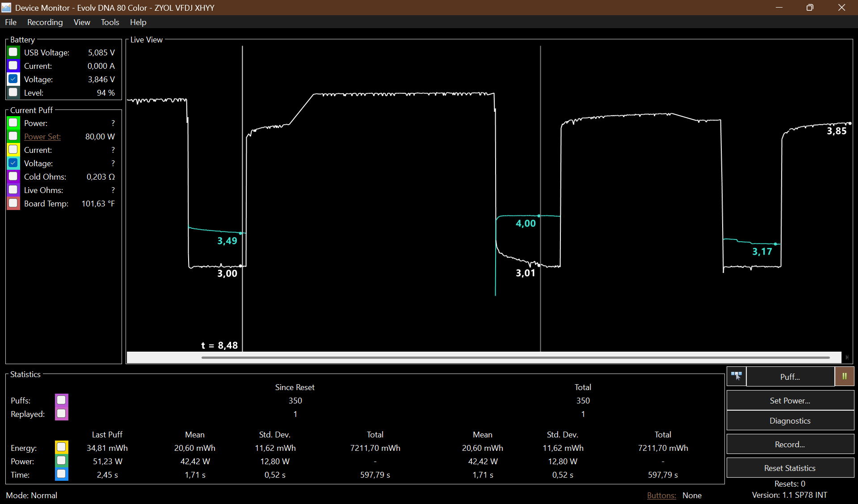Click the button-select icon beside Puff
The height and width of the screenshot is (504, 858).
[736, 376]
